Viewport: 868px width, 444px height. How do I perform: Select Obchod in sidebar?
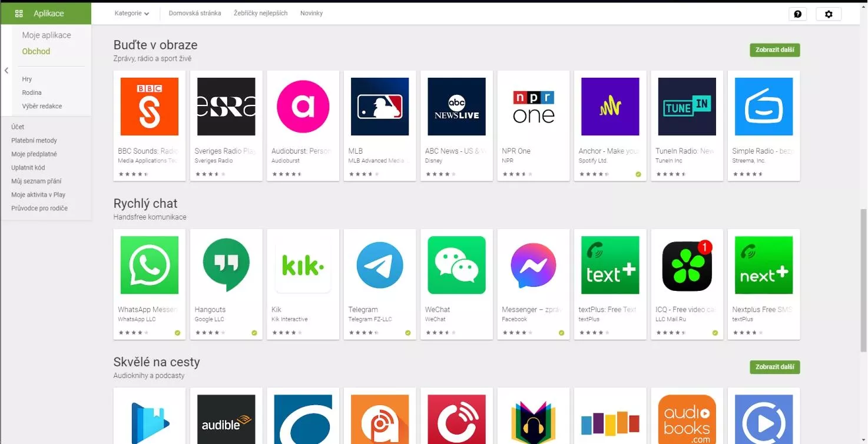click(36, 51)
